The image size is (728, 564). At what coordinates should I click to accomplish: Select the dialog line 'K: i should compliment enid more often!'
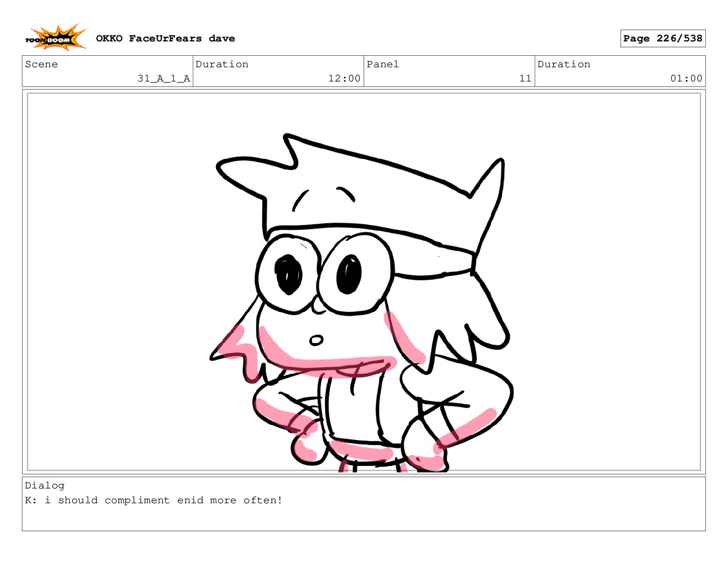tap(154, 500)
